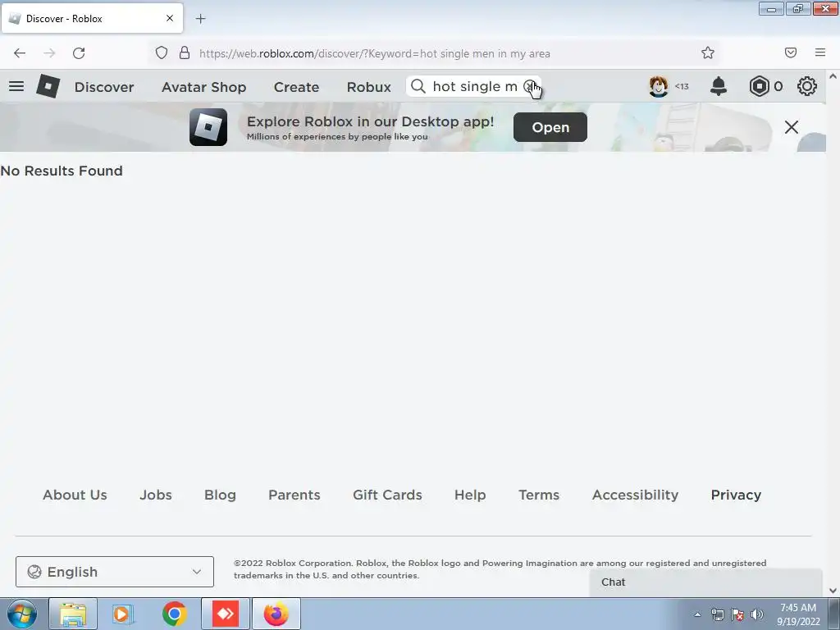This screenshot has width=840, height=630.
Task: Open the Create menu item
Action: (x=296, y=87)
